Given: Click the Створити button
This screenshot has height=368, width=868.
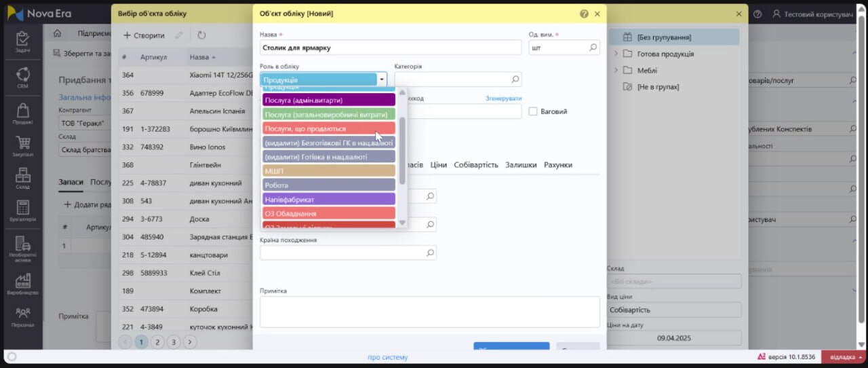Looking at the screenshot, I should (x=144, y=35).
